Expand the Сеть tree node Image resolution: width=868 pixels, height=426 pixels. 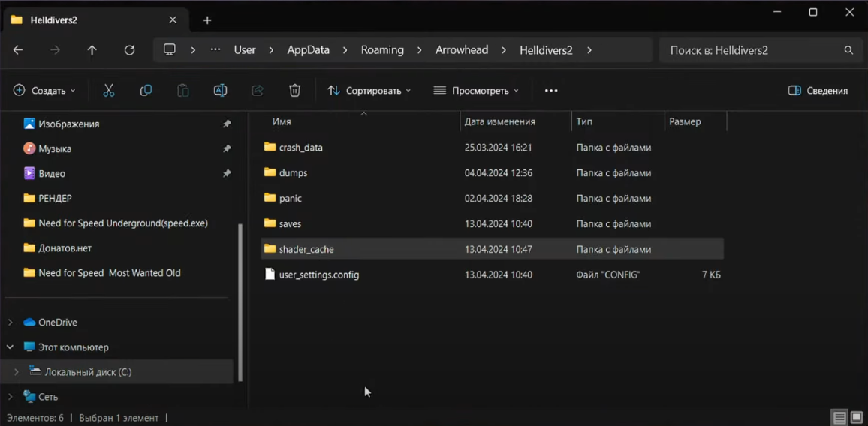click(x=10, y=397)
